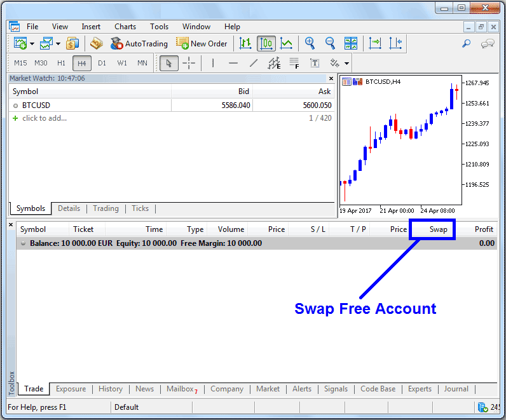This screenshot has height=420, width=506.
Task: Select the Fibonacci retracement tool
Action: coord(294,64)
